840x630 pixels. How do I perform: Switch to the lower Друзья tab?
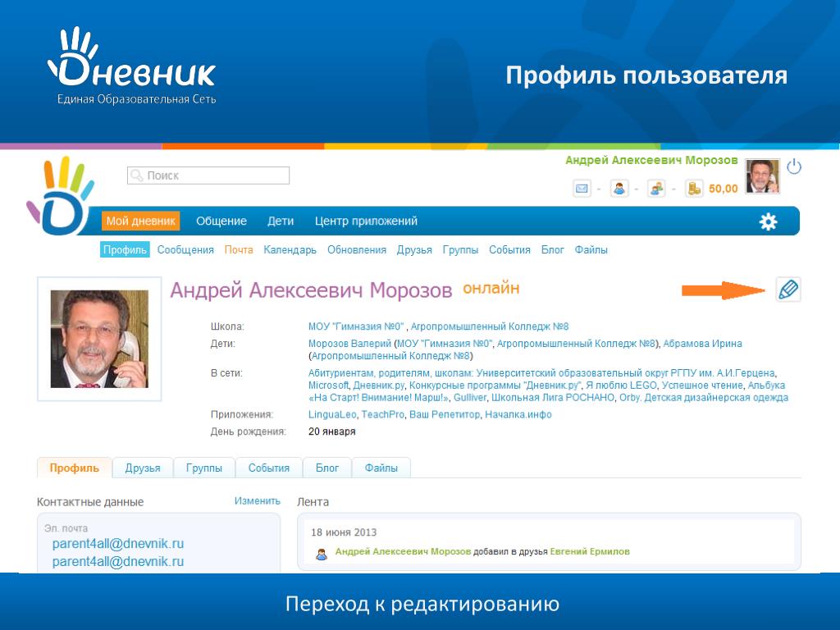tap(143, 468)
